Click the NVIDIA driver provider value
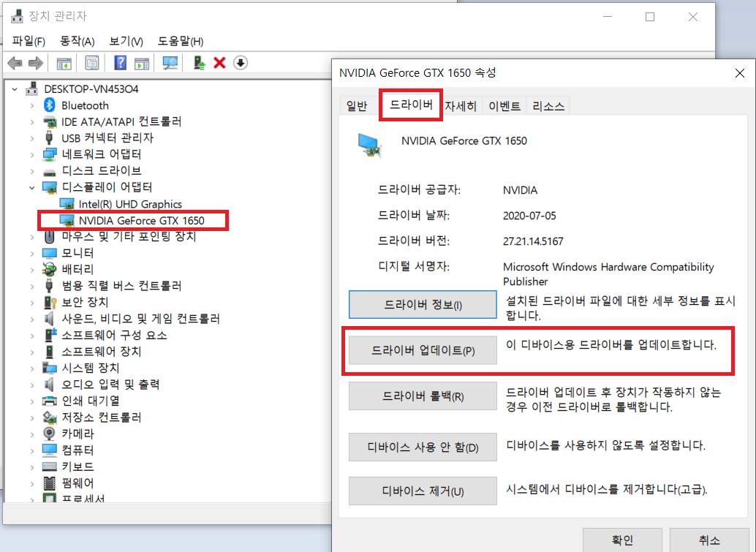 (520, 190)
